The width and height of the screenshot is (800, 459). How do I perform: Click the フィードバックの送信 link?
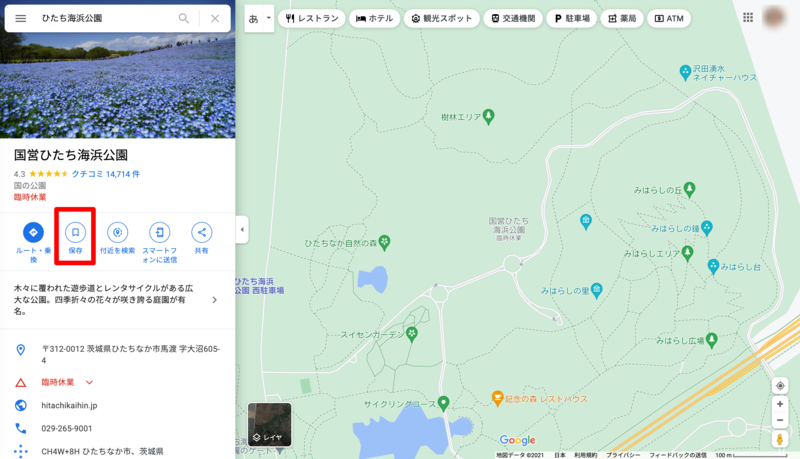coord(678,455)
